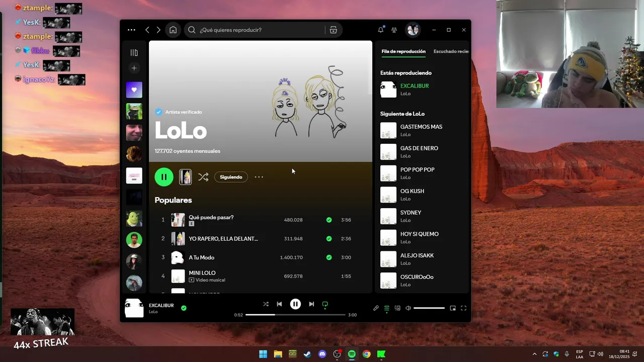The image size is (644, 362).
Task: Open the Browse icon in search bar
Action: click(x=333, y=30)
